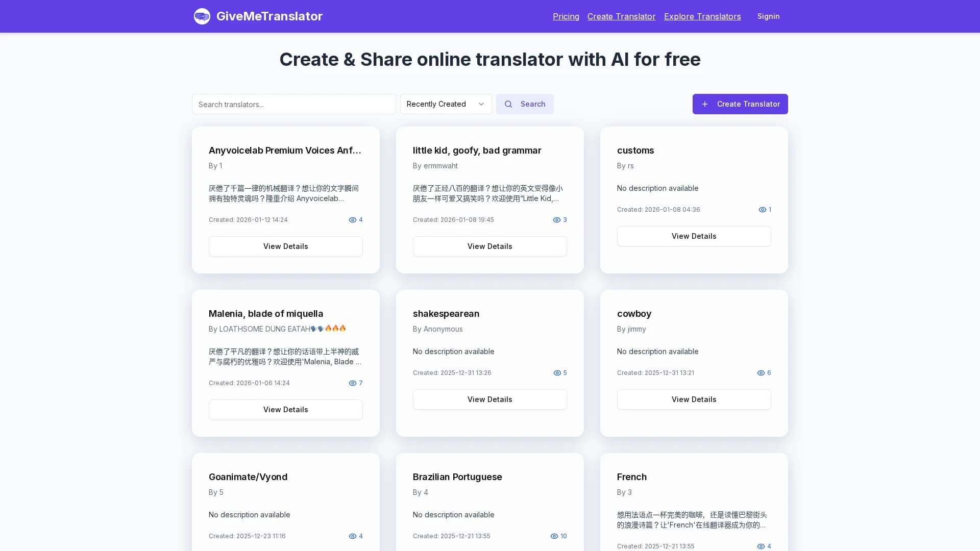This screenshot has width=980, height=551.
Task: View Details for little kid, goofy, bad grammar
Action: (x=490, y=246)
